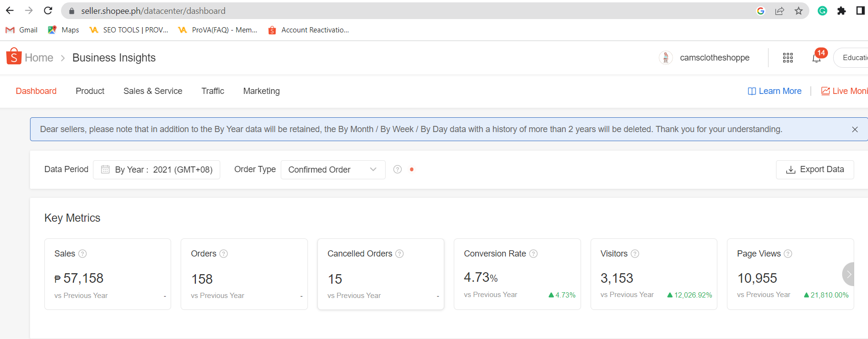868x339 pixels.
Task: Click the Conversion Rate help icon
Action: point(533,254)
